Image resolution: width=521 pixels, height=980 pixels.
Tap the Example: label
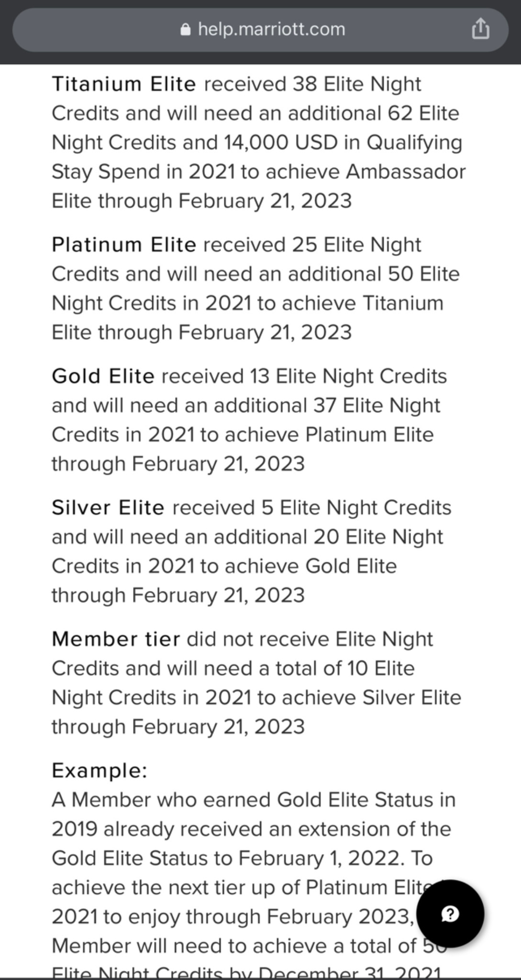pos(99,770)
